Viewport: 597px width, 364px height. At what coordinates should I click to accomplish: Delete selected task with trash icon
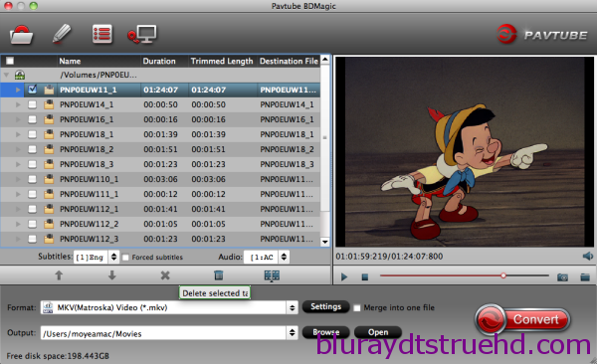click(219, 274)
